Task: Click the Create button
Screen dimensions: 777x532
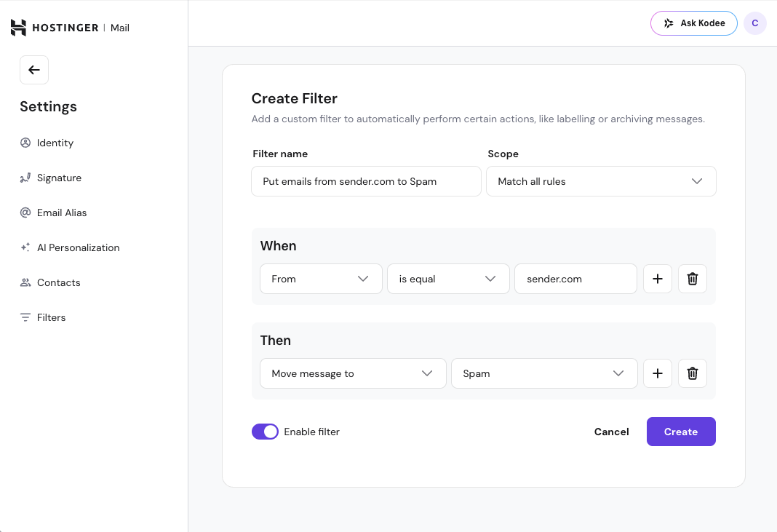Action: (x=680, y=432)
